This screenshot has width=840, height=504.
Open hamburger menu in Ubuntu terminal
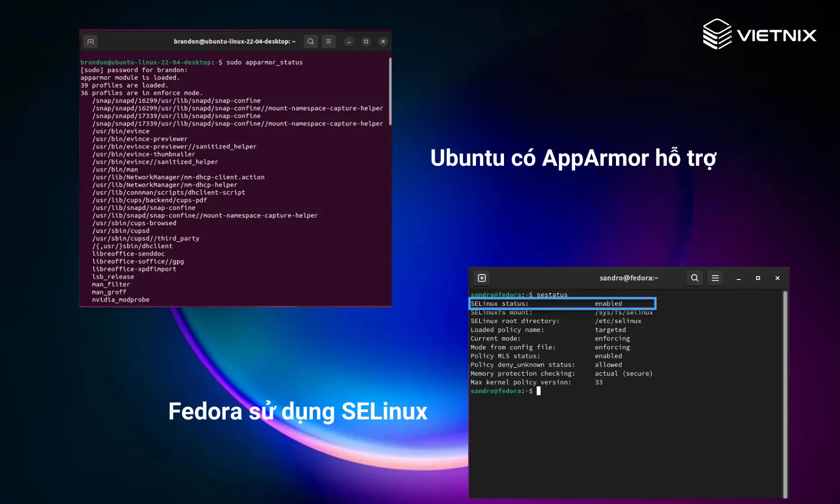pyautogui.click(x=329, y=41)
